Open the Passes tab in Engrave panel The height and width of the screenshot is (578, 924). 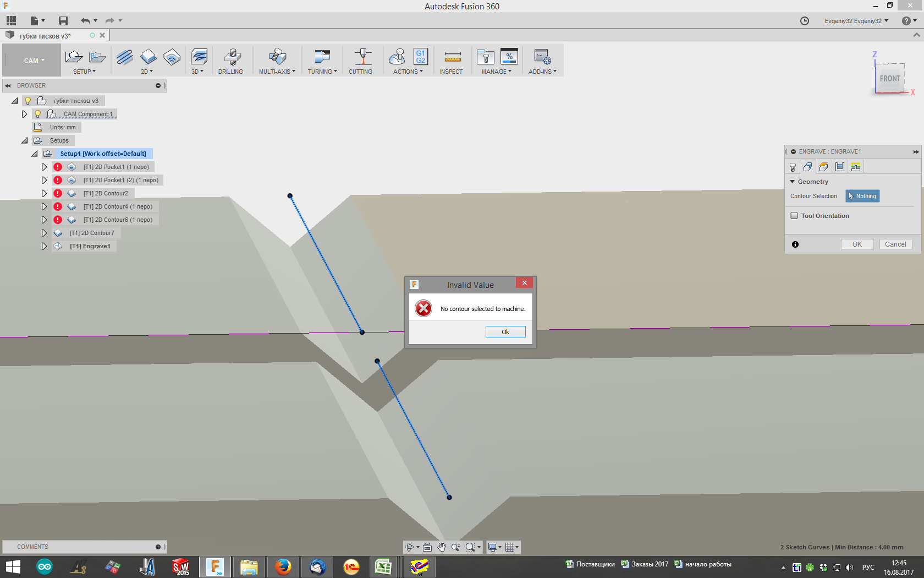[x=840, y=167]
